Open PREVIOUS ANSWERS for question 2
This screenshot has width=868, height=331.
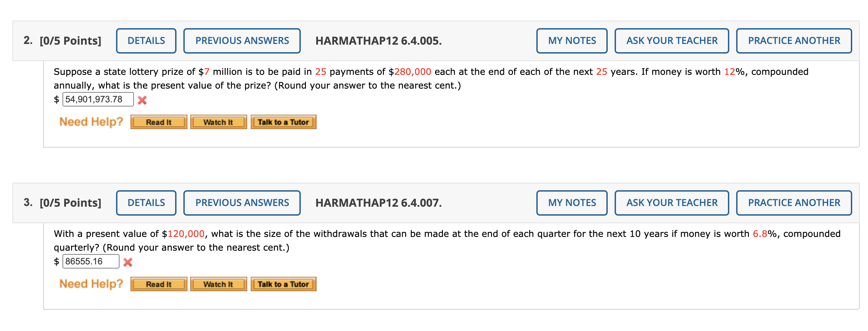click(242, 41)
